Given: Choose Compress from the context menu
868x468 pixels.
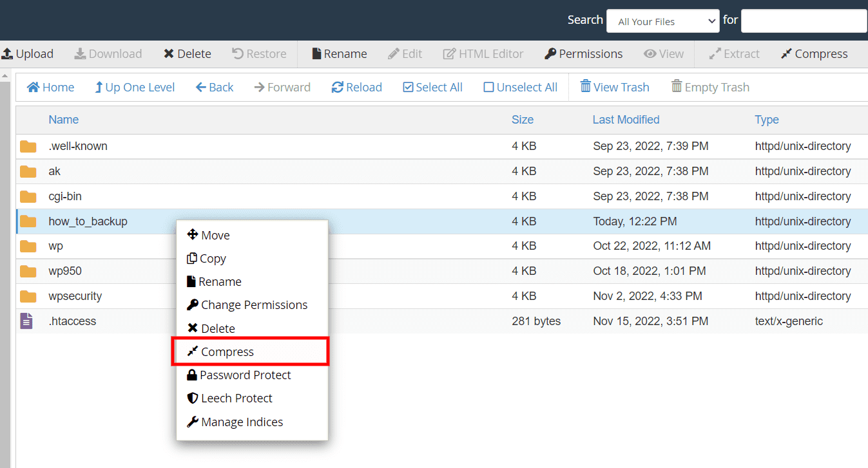Looking at the screenshot, I should click(x=226, y=351).
